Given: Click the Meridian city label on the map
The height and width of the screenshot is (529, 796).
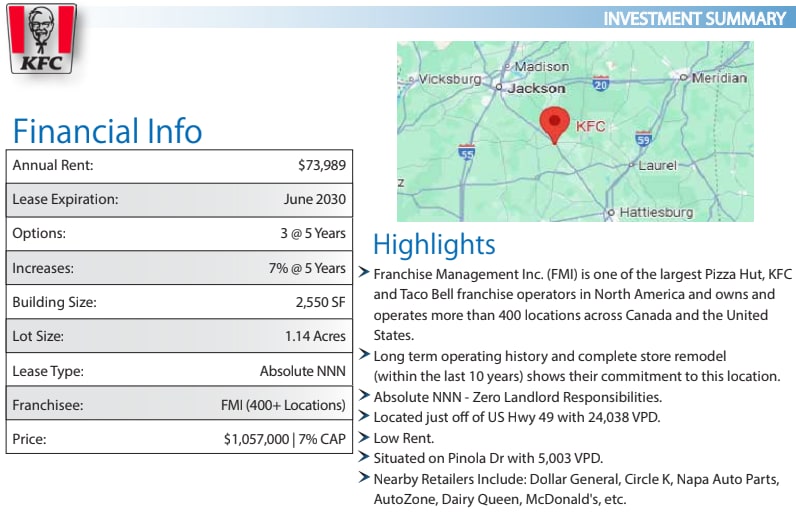Looking at the screenshot, I should (718, 76).
